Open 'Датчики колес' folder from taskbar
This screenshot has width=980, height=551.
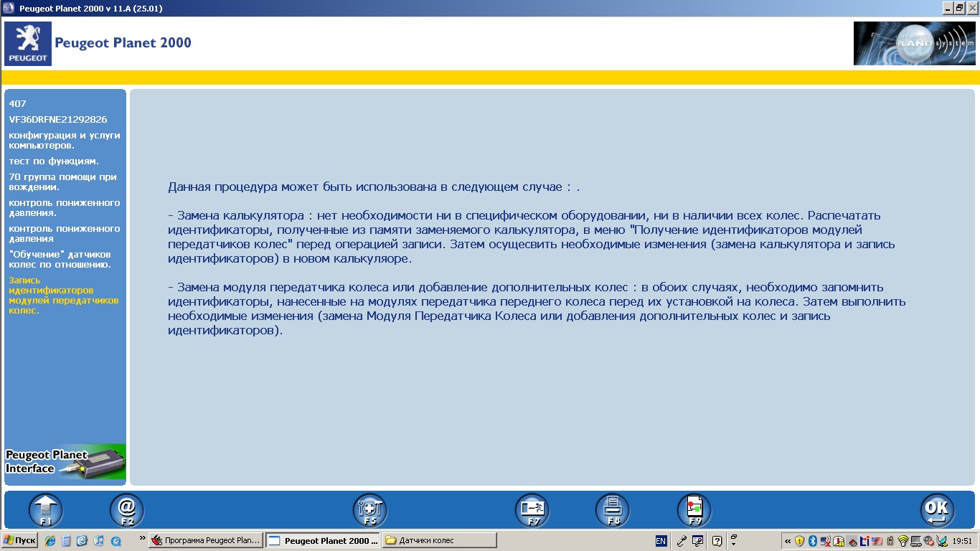(440, 540)
